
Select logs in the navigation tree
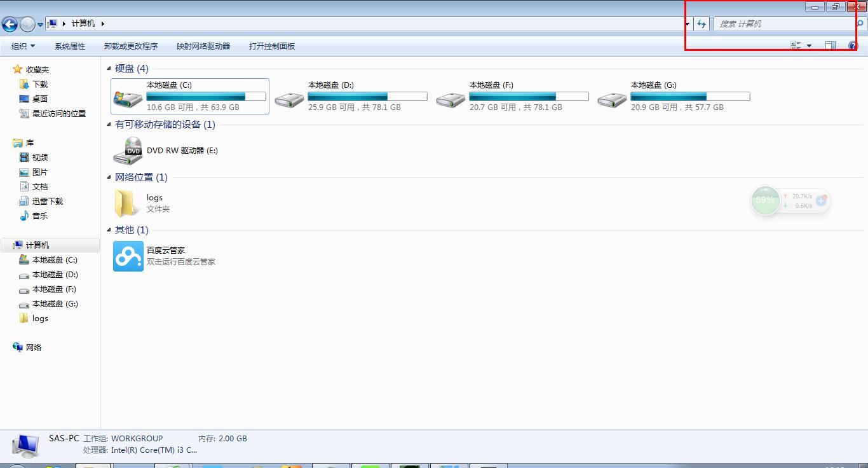click(40, 318)
